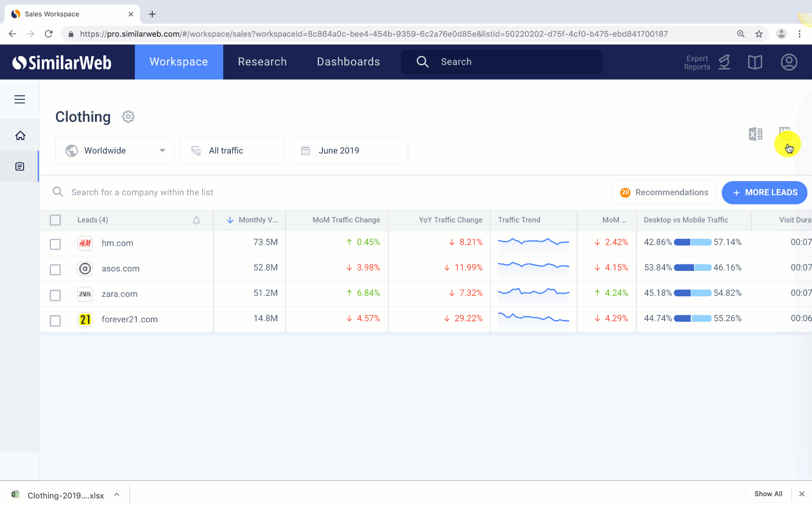
Task: Click hm.com desktop vs mobile bar
Action: point(693,242)
